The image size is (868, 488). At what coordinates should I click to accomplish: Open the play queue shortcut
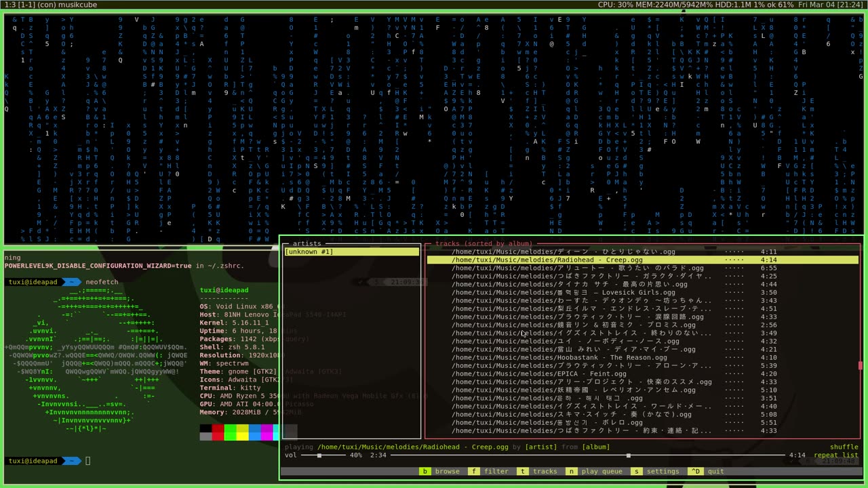click(x=594, y=472)
